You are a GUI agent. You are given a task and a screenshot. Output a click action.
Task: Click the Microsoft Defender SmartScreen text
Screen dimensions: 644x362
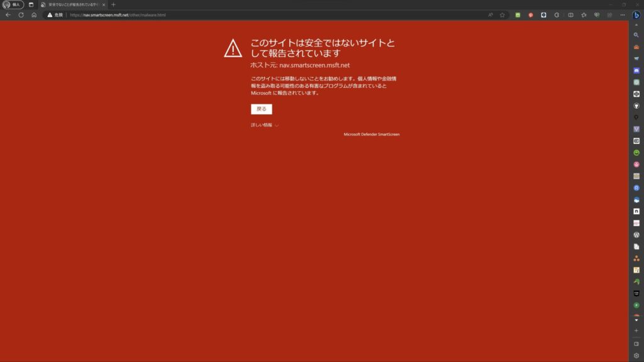point(371,134)
